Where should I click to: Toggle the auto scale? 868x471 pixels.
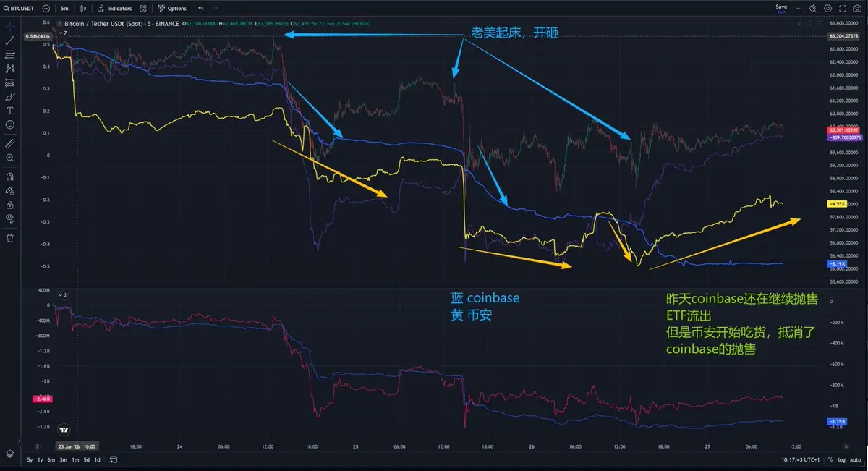[x=856, y=460]
